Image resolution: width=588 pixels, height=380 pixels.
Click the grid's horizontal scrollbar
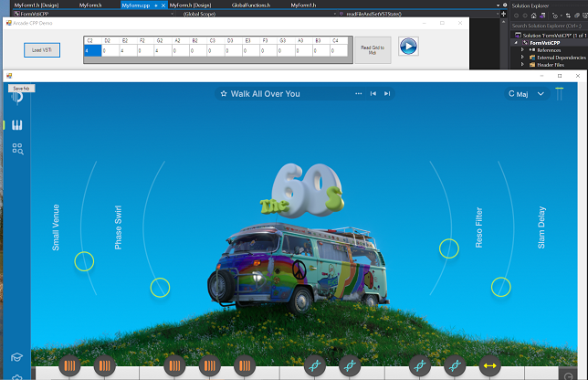[217, 59]
